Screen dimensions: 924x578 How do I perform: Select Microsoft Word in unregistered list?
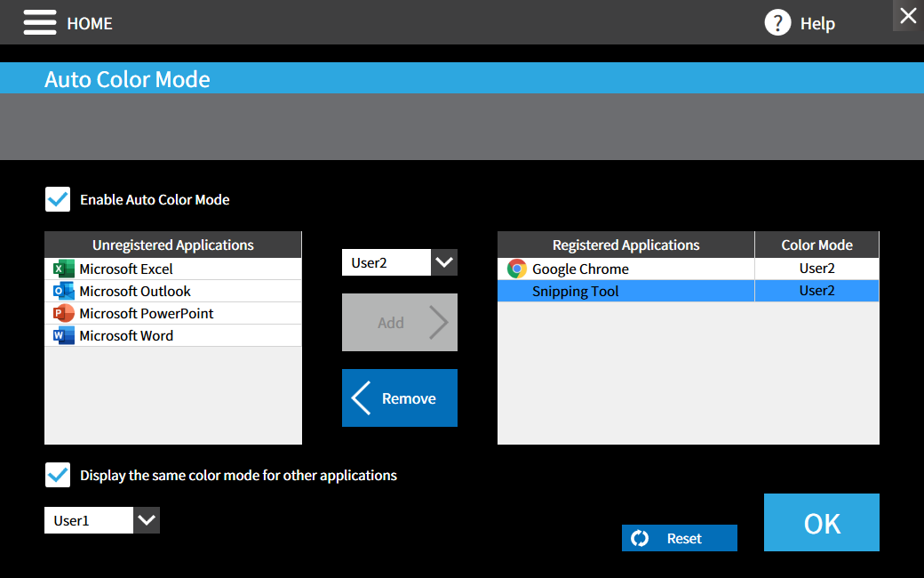click(x=173, y=335)
